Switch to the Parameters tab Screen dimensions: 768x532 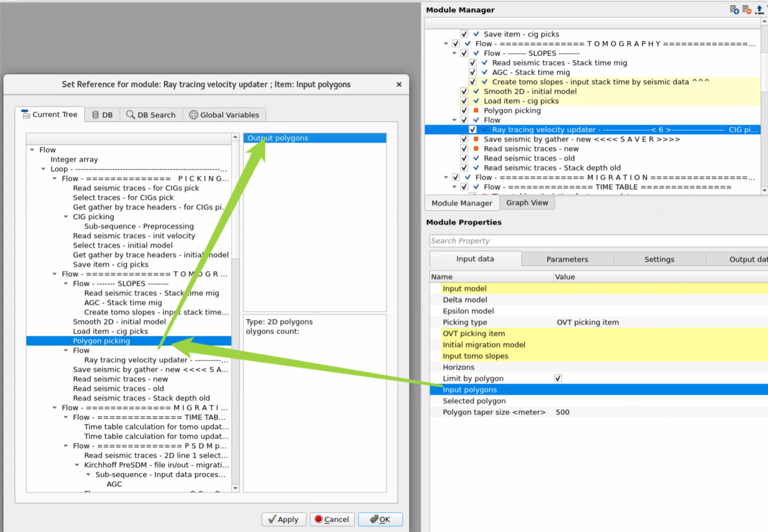567,259
